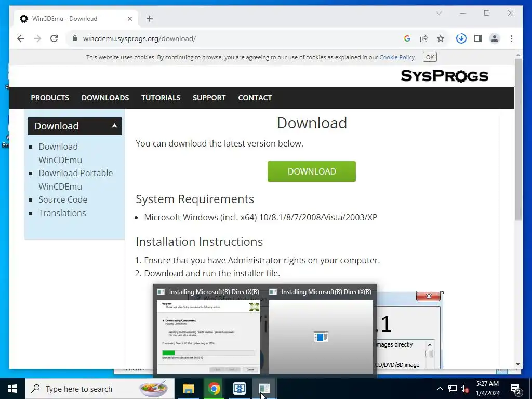Open the Translations sidebar link

tap(62, 213)
